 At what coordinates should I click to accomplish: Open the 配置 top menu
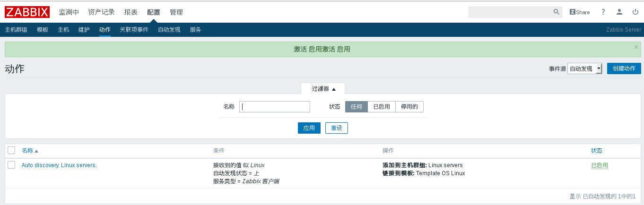coord(154,12)
